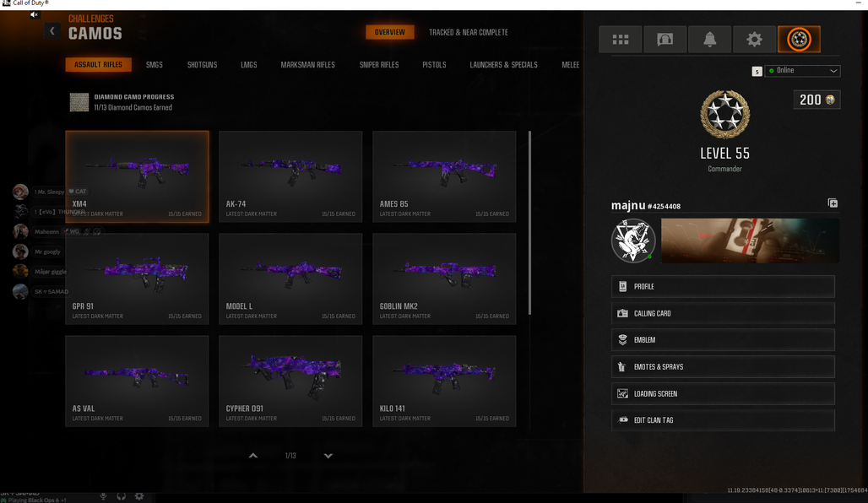Screen dimensions: 868x503
Task: Select the GPR 91 camo card
Action: [x=138, y=279]
